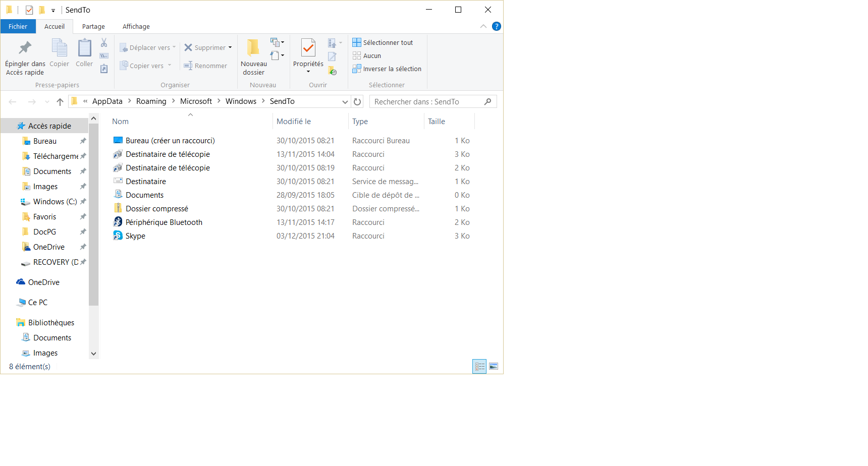The width and height of the screenshot is (868, 466).
Task: Open Easy access dropdown in Nouveau group
Action: pos(277,55)
